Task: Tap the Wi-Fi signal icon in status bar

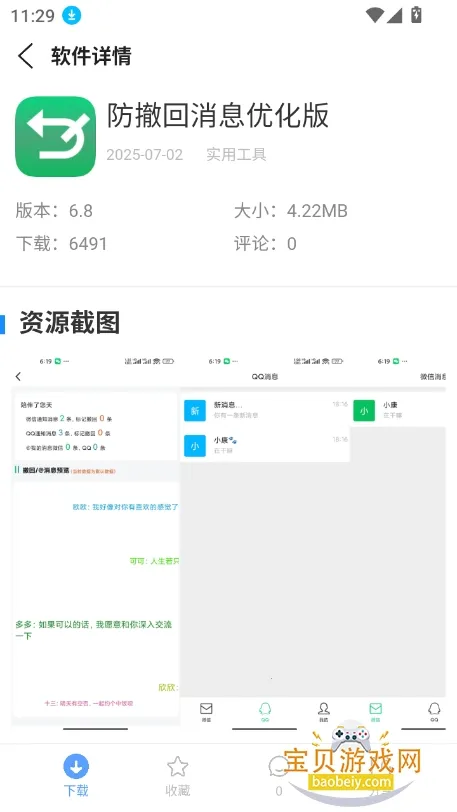Action: [x=374, y=15]
